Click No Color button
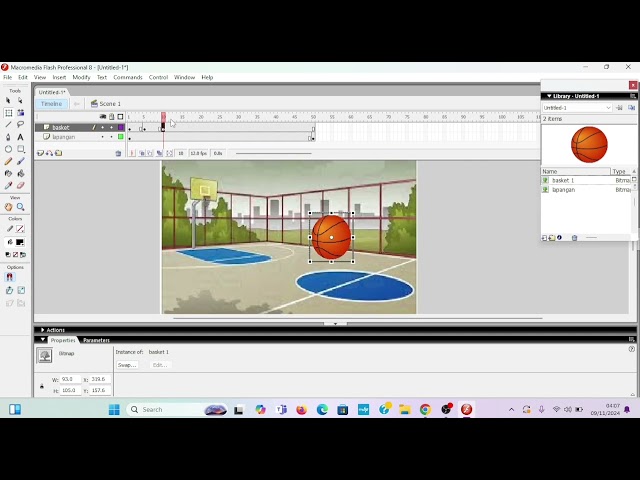The image size is (640, 480). click(16, 255)
